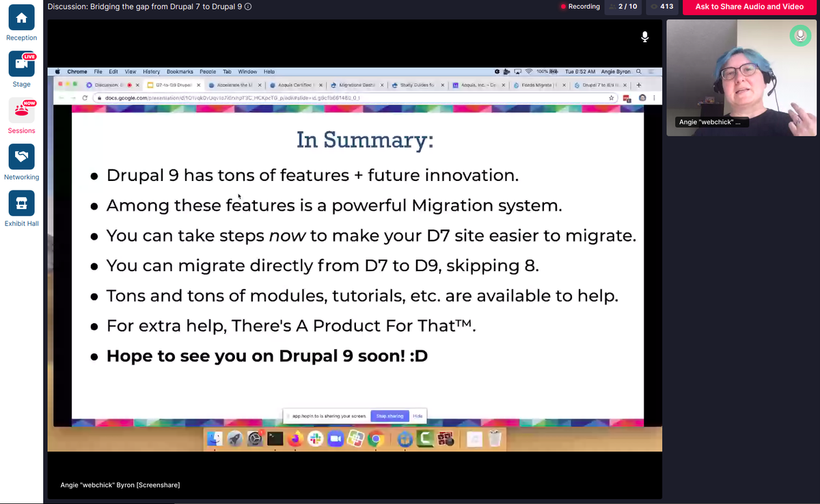Click Hide on the screen sharing bar
The image size is (820, 504).
point(418,416)
